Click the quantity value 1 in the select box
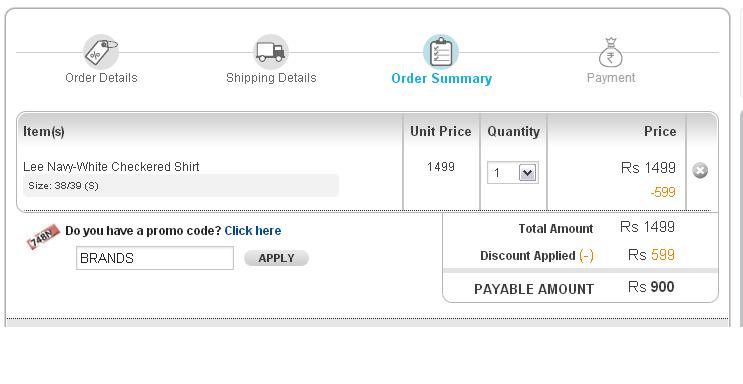Viewport: 743px width, 384px height. 497,173
